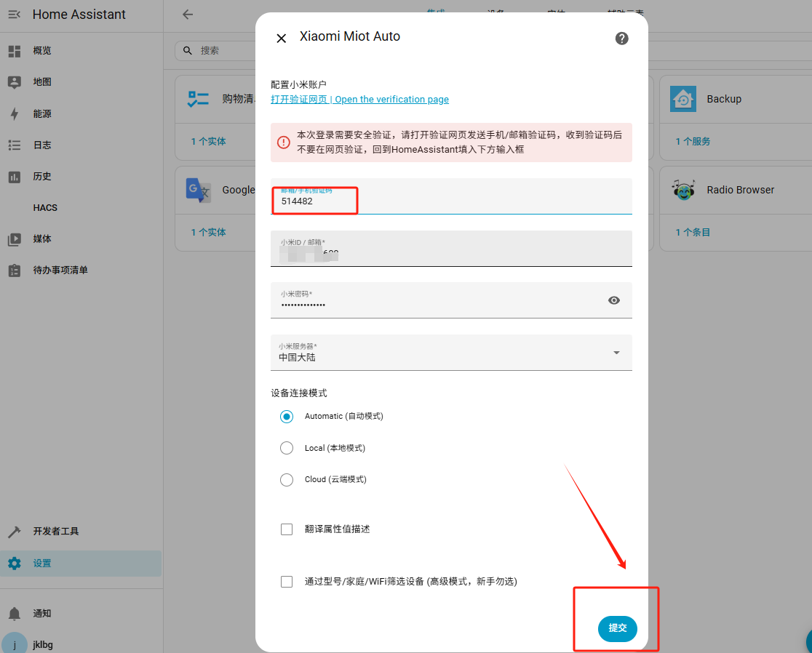
Task: Open Google Translate's 1 个实体 link
Action: pyautogui.click(x=208, y=232)
